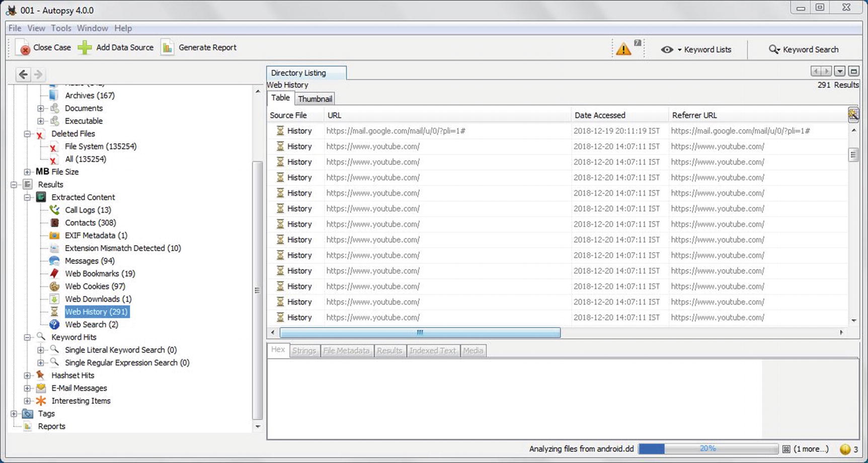The width and height of the screenshot is (868, 463).
Task: Sort by the Date Accessed column header
Action: (620, 115)
